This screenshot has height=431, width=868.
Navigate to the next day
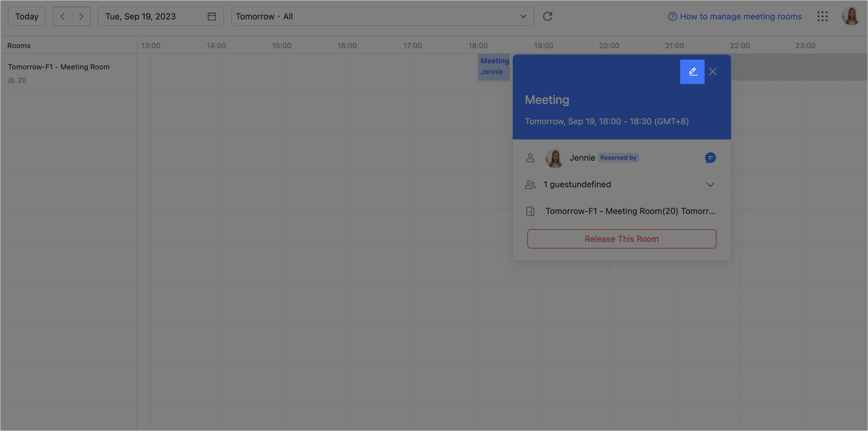pyautogui.click(x=81, y=16)
